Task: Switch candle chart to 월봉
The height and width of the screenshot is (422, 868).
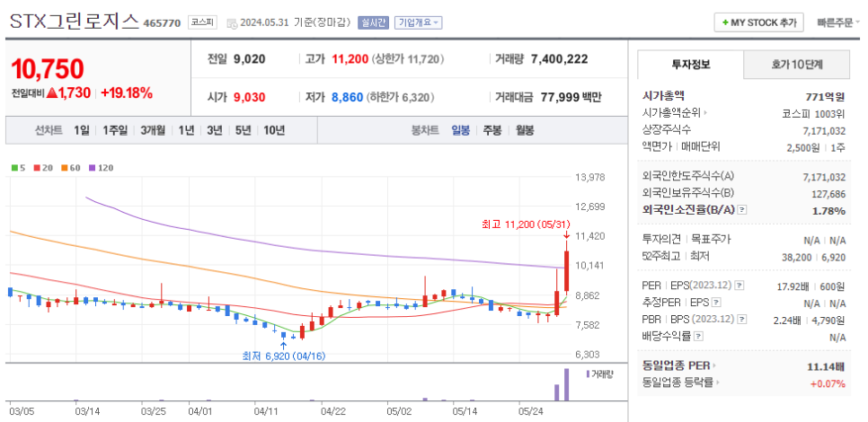Action: pos(525,130)
